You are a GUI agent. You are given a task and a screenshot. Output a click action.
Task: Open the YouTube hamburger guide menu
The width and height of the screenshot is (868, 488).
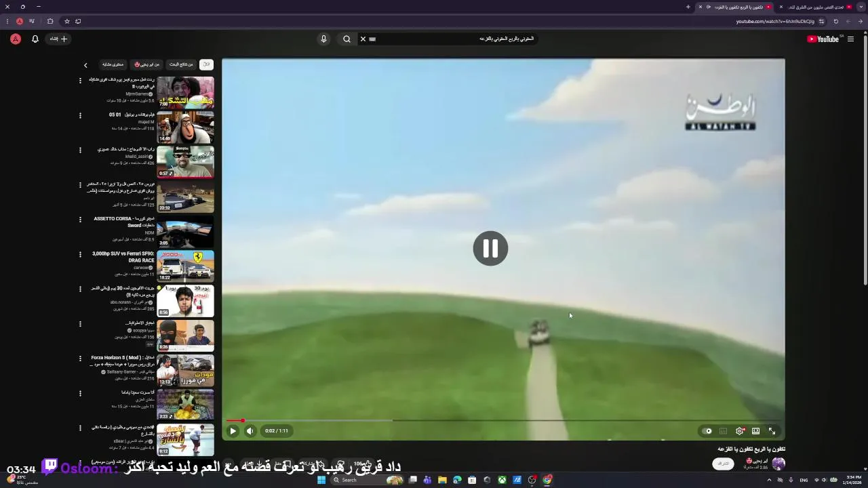(x=850, y=39)
